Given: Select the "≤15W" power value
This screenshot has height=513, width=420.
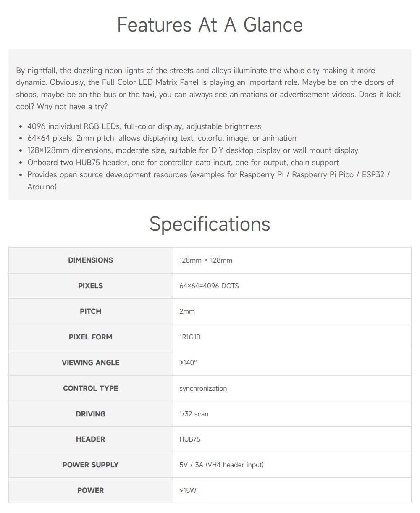Looking at the screenshot, I should point(188,490).
